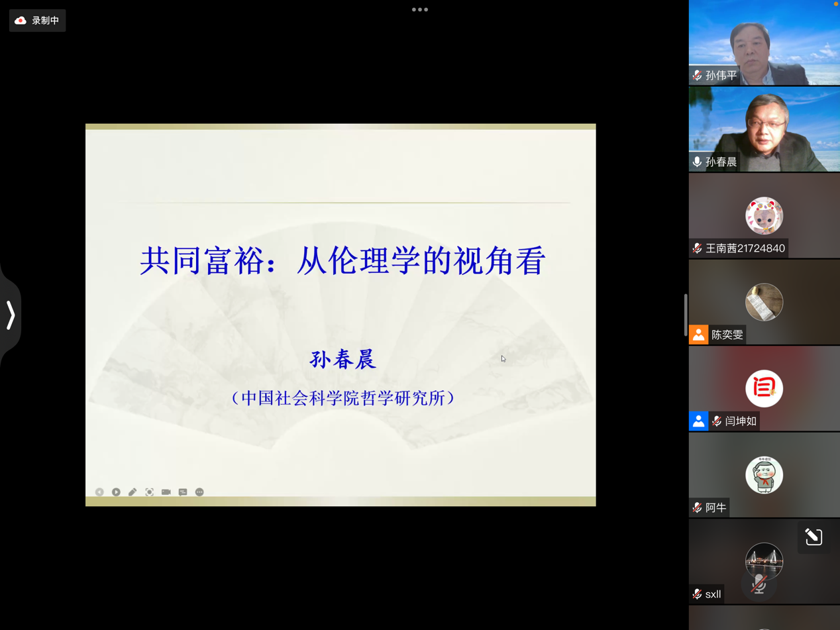
Task: Select 孙春晨 speaker video tile
Action: point(764,129)
